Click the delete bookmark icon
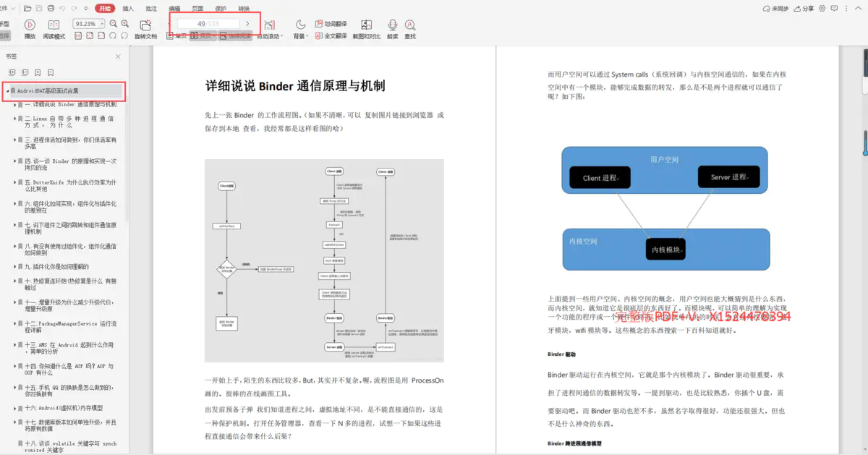868x455 pixels. (x=51, y=72)
